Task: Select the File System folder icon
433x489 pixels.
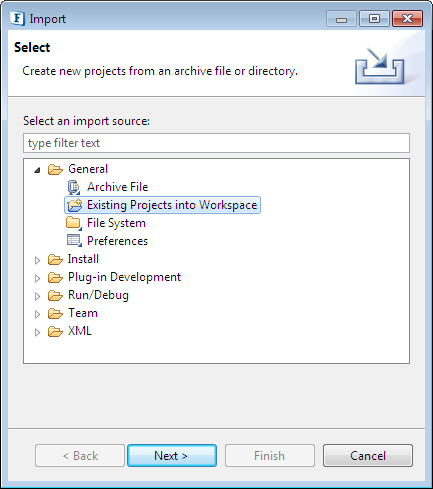Action: (74, 223)
